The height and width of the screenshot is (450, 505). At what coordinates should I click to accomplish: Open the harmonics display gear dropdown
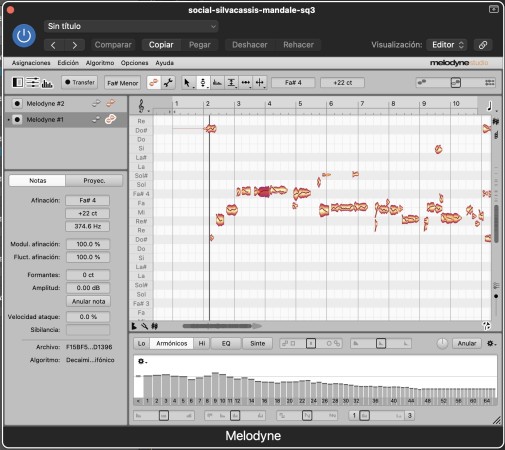(x=142, y=361)
